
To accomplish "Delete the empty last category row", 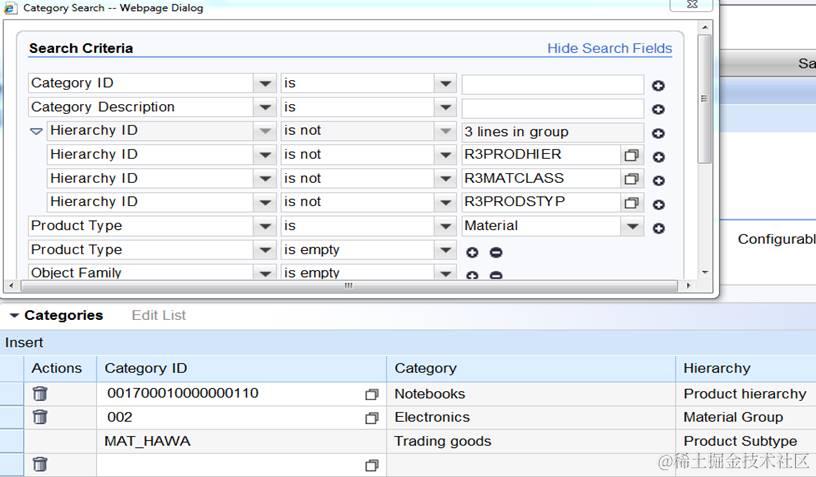I will (40, 464).
